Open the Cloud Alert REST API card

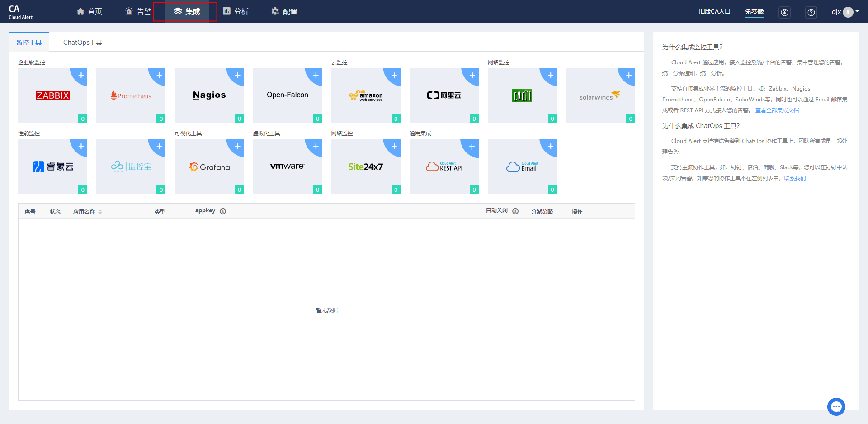(x=444, y=167)
